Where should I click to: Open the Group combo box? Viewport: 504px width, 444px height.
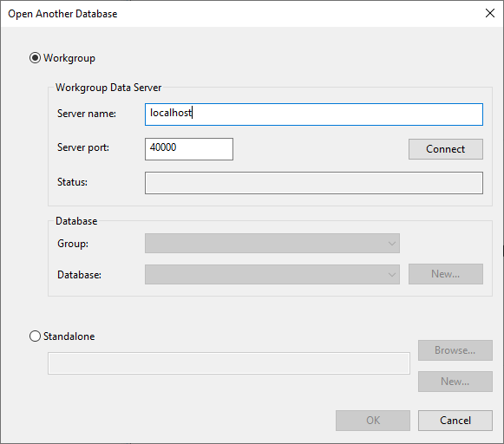tap(272, 243)
